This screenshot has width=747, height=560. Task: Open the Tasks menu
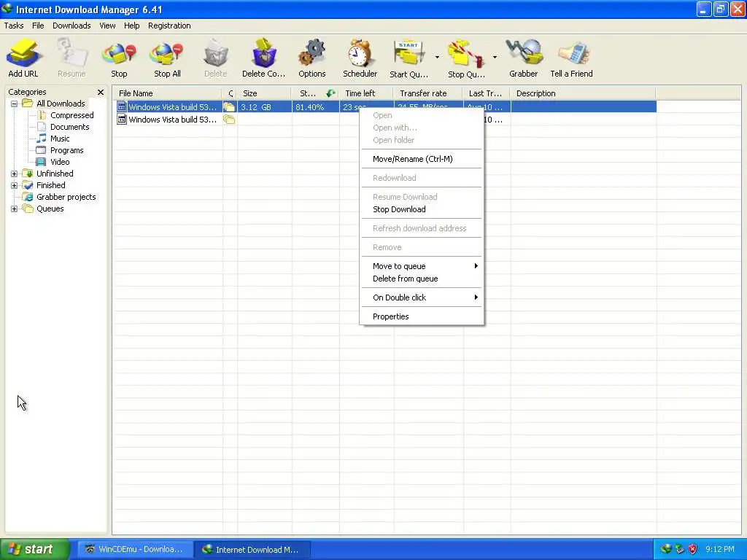point(14,26)
